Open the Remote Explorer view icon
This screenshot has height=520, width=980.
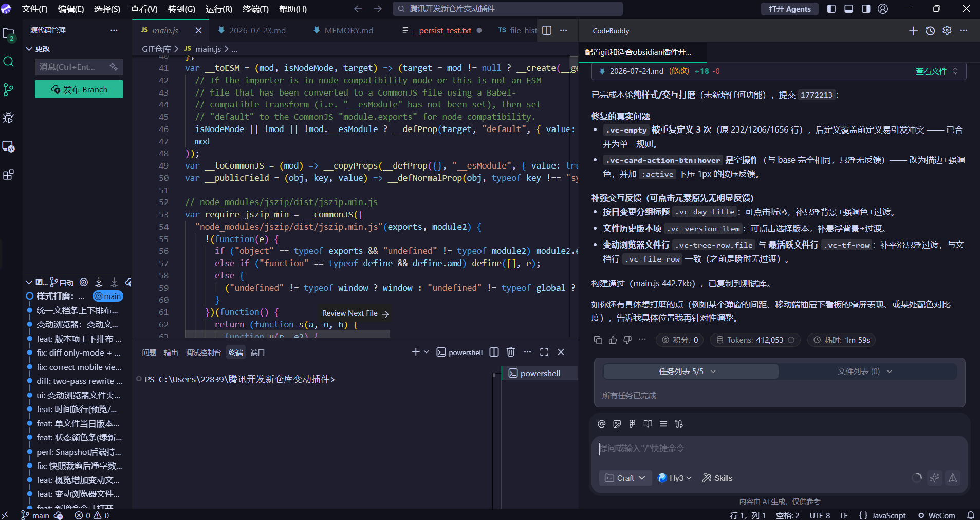tap(8, 146)
